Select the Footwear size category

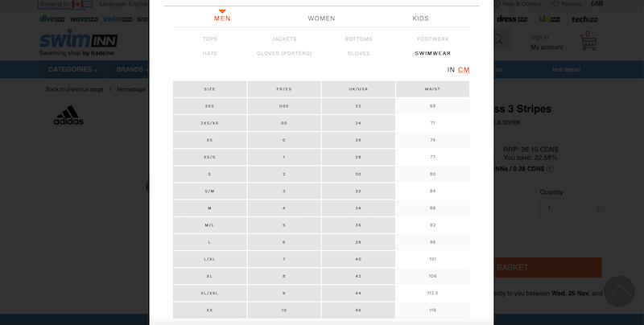432,39
